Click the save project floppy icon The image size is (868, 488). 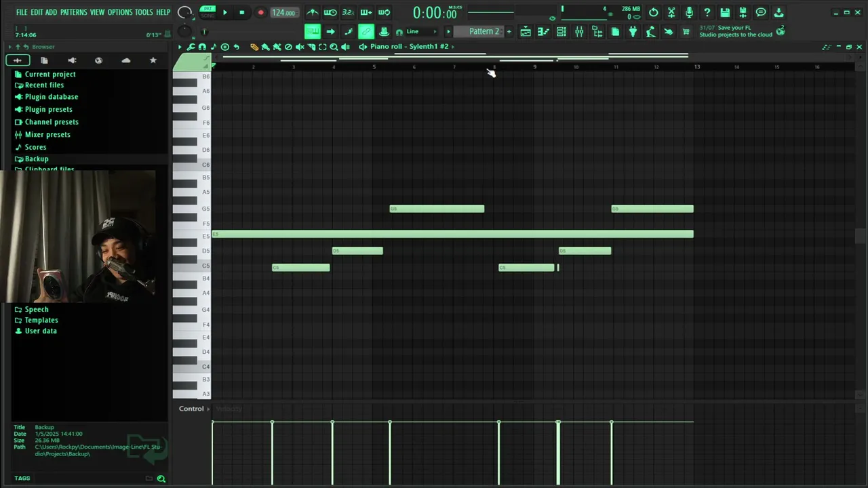725,12
